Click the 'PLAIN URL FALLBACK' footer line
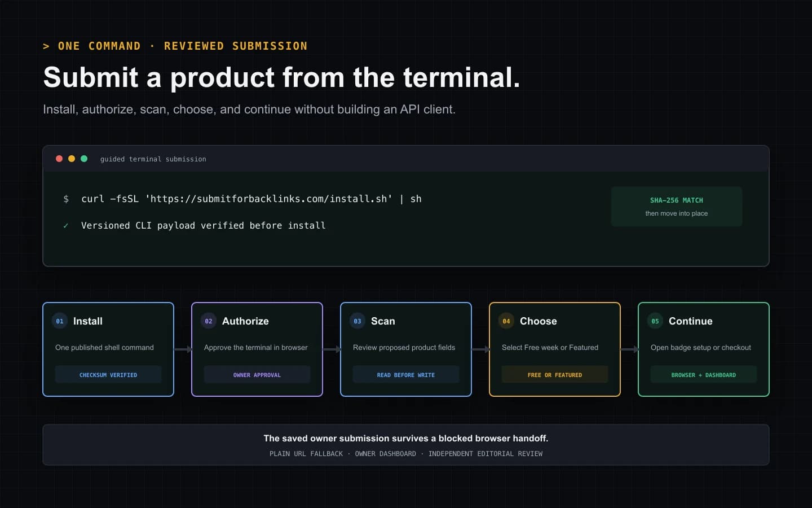812x508 pixels. (x=406, y=454)
